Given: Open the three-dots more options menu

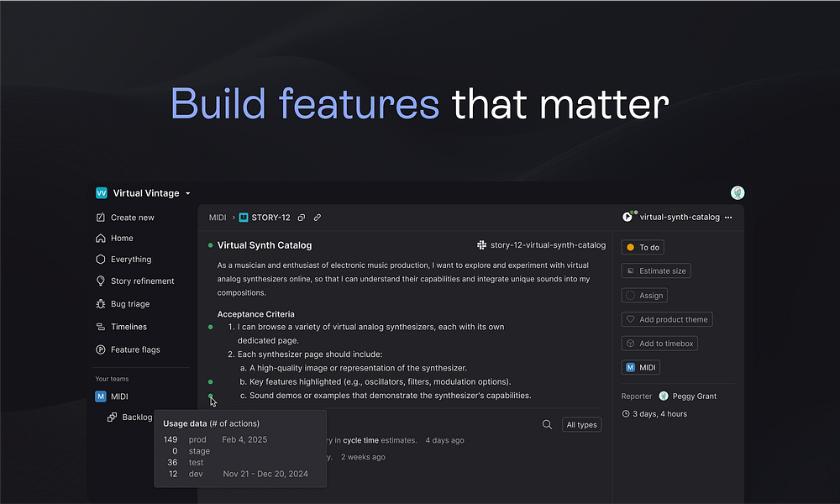Looking at the screenshot, I should (728, 218).
